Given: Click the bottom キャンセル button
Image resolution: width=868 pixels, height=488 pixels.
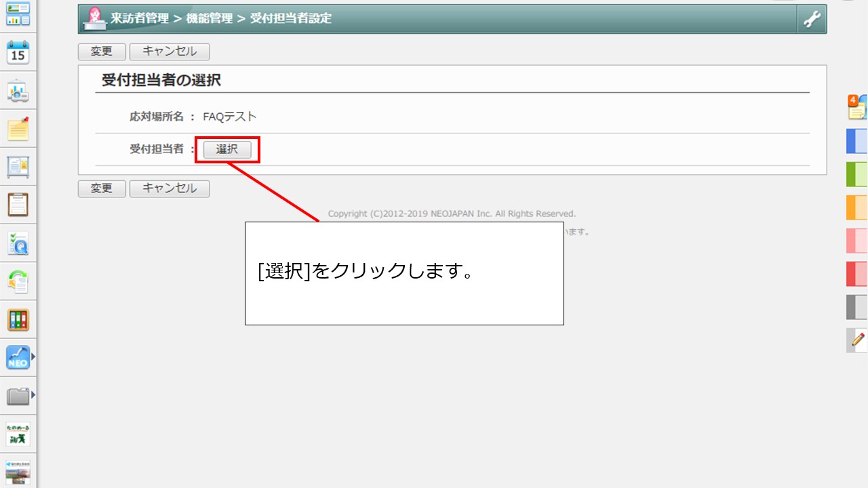Looking at the screenshot, I should tap(170, 188).
